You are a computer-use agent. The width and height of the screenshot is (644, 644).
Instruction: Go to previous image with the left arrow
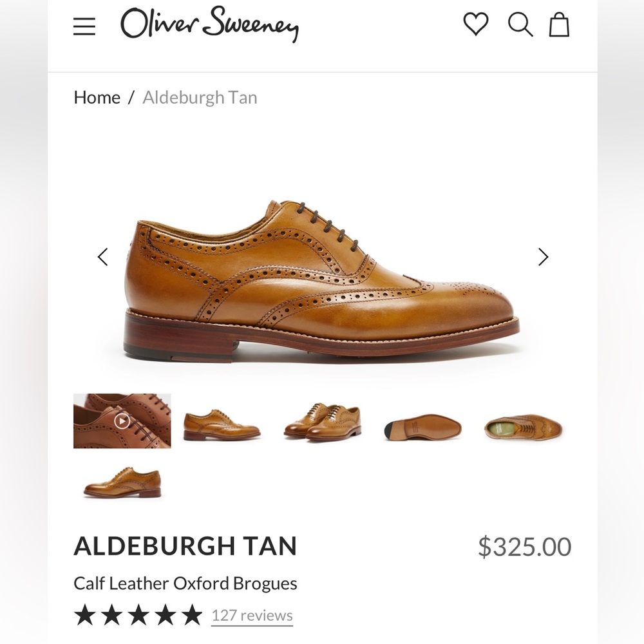pos(103,256)
